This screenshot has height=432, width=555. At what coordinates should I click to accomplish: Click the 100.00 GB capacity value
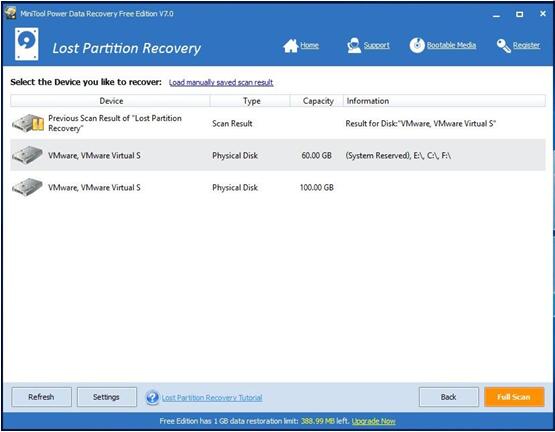point(317,187)
